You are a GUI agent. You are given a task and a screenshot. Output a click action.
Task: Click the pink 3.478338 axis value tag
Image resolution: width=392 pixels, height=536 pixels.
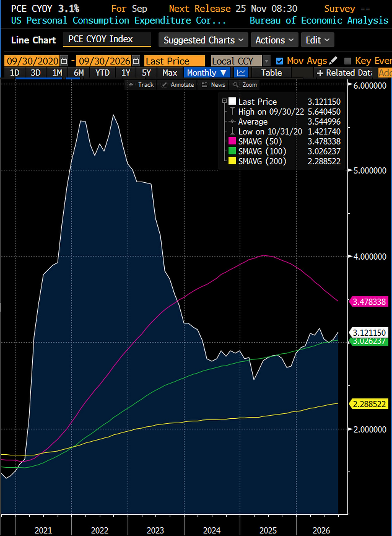369,302
